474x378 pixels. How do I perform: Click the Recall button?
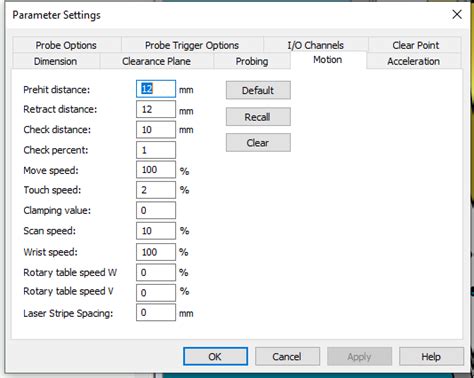click(x=258, y=117)
